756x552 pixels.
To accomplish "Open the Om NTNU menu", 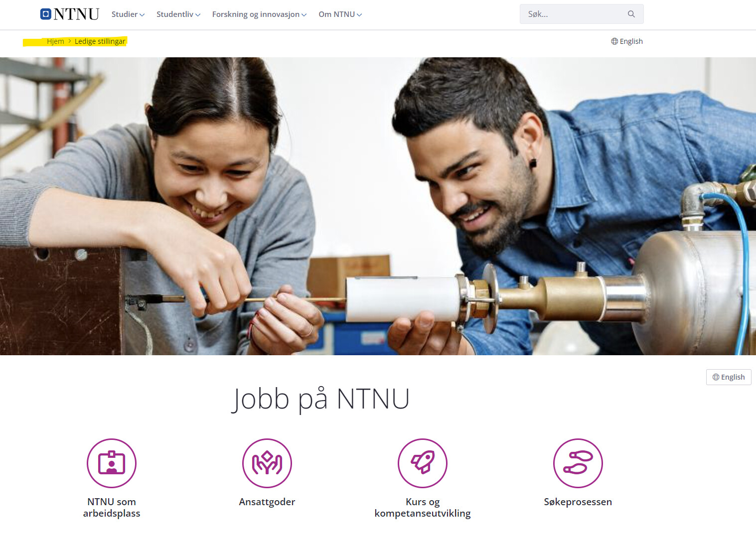I will point(340,14).
